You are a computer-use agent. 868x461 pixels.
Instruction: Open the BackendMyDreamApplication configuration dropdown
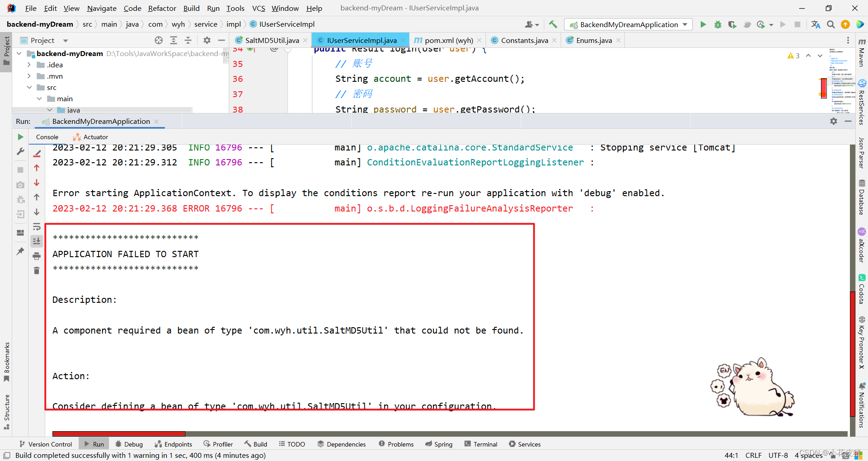pos(685,24)
